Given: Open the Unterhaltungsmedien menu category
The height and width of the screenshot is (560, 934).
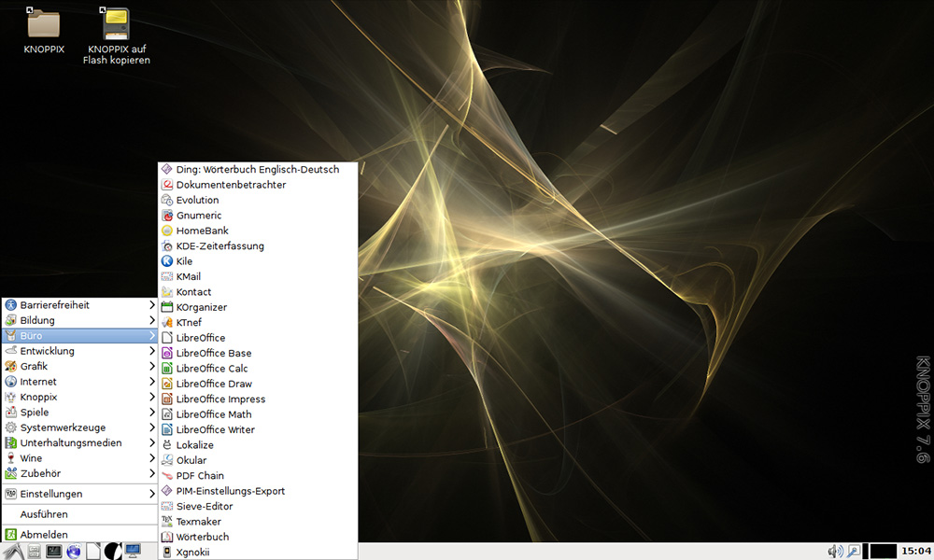Looking at the screenshot, I should pyautogui.click(x=79, y=442).
